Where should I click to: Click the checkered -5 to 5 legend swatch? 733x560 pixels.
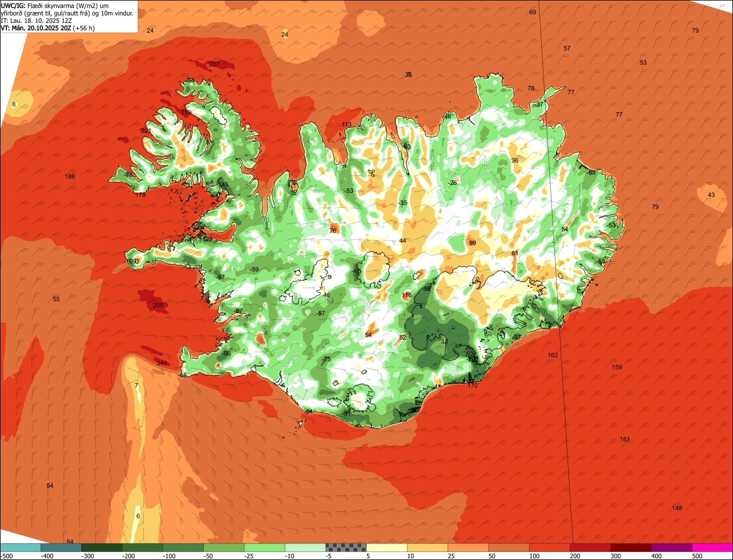pos(346,547)
